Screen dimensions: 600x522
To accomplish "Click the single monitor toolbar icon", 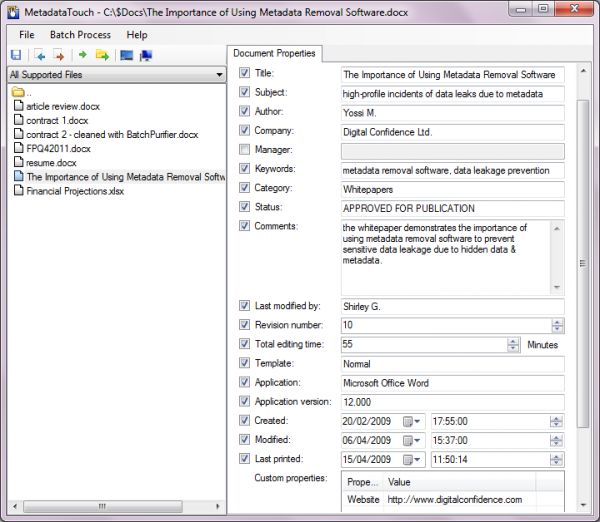I will point(126,55).
